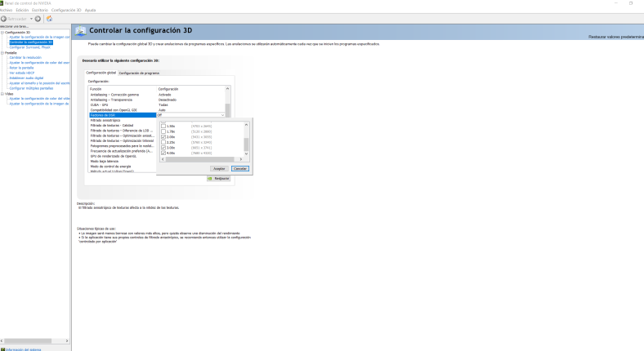Click settings list scroll up arrow

[227, 89]
